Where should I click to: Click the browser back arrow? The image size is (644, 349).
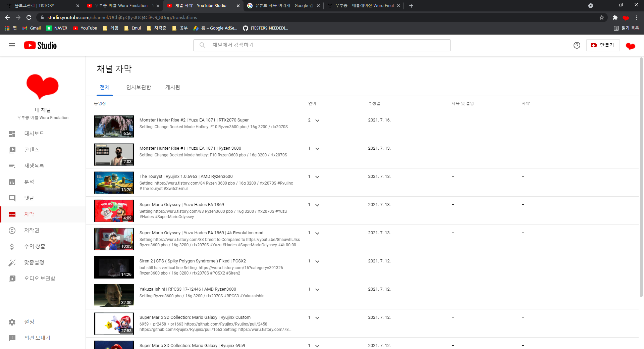7,17
